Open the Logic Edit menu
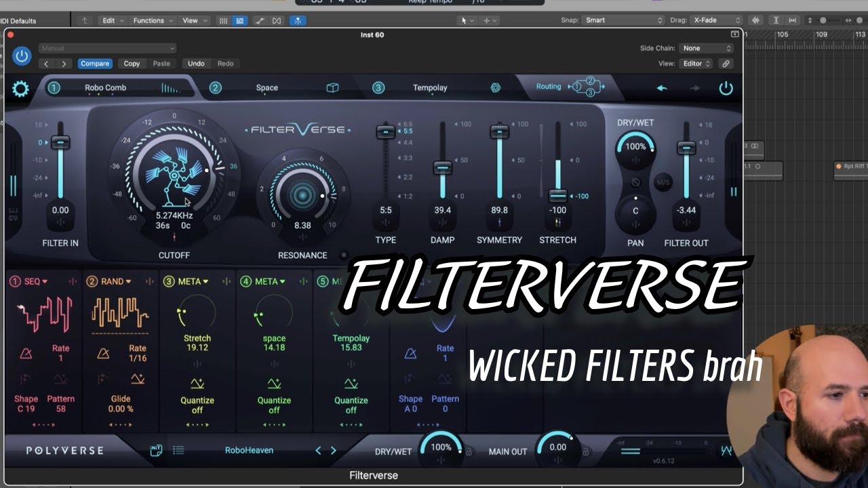This screenshot has width=868, height=488. coord(113,20)
